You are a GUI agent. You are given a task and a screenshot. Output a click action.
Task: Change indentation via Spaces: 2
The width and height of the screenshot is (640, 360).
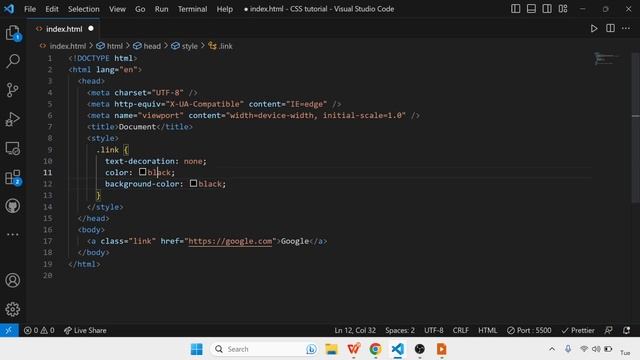[400, 330]
